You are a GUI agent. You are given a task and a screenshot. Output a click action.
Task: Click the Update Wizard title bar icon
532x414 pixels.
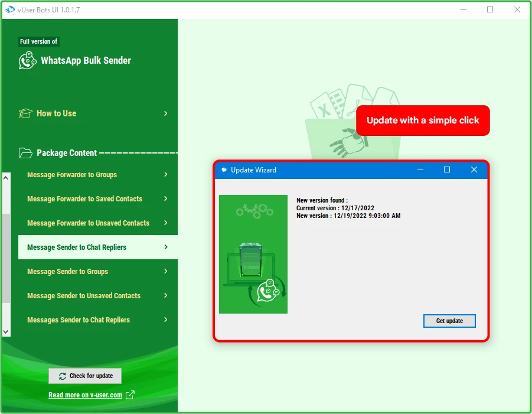[x=224, y=169]
